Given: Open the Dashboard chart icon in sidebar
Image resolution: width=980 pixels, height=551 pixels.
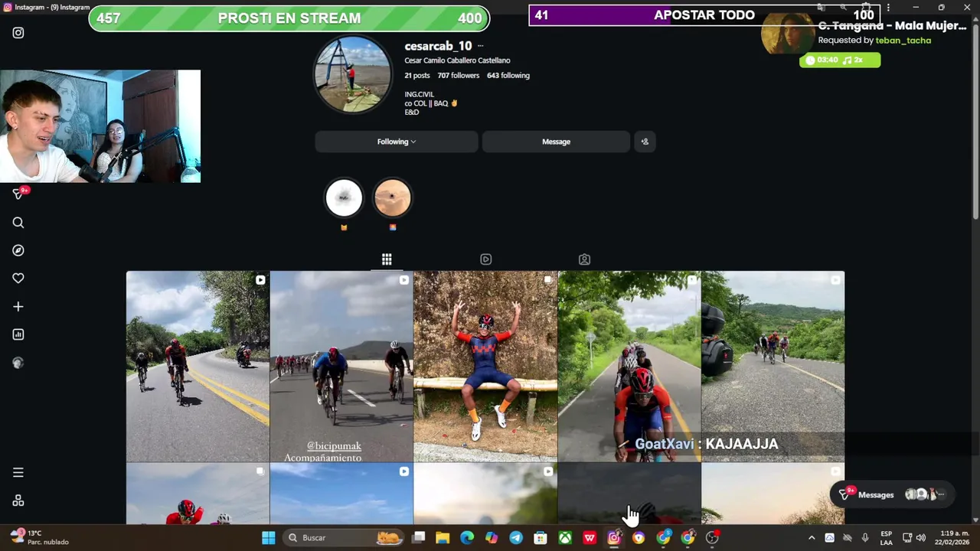Looking at the screenshot, I should pyautogui.click(x=18, y=334).
